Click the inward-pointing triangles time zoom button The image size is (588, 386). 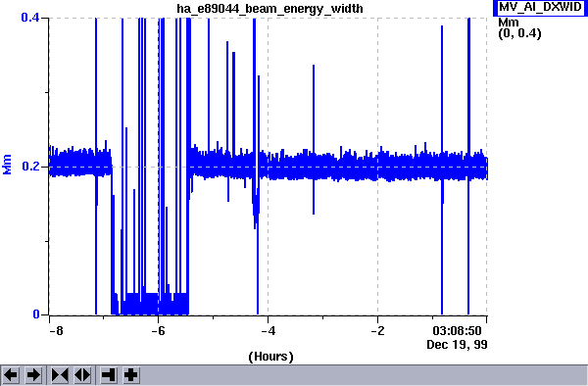(59, 375)
